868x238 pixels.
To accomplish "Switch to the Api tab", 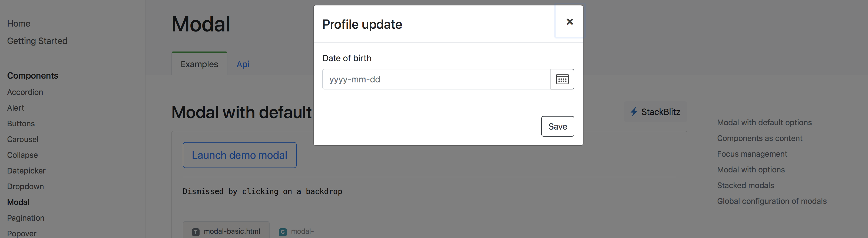I will click(x=243, y=64).
